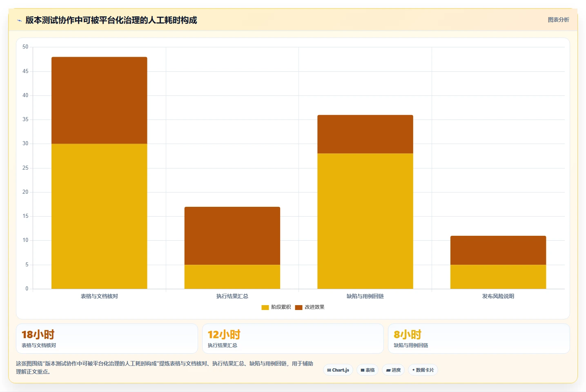Click the y-axis value 50
Screen dimensions: 586x392
25,47
